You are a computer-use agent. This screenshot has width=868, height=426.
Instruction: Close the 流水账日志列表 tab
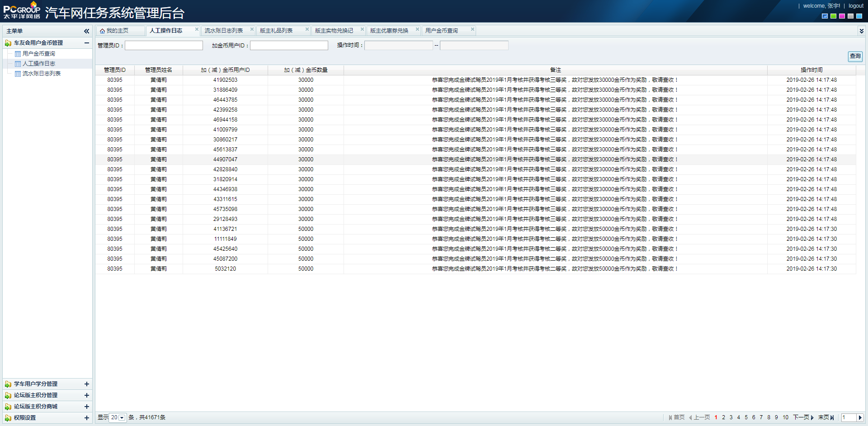pos(252,29)
